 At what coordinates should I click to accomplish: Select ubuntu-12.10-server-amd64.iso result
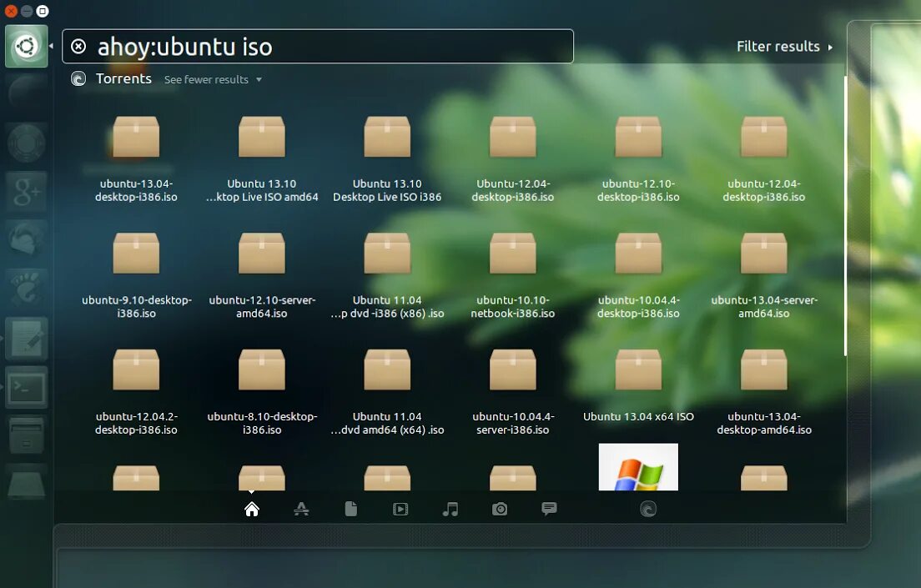(x=262, y=275)
